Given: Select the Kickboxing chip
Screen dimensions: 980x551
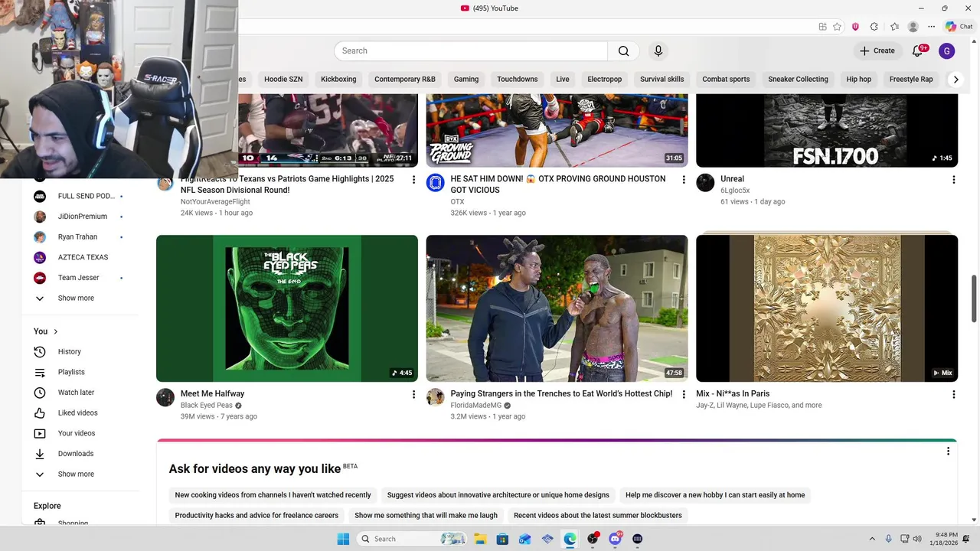Looking at the screenshot, I should point(338,80).
